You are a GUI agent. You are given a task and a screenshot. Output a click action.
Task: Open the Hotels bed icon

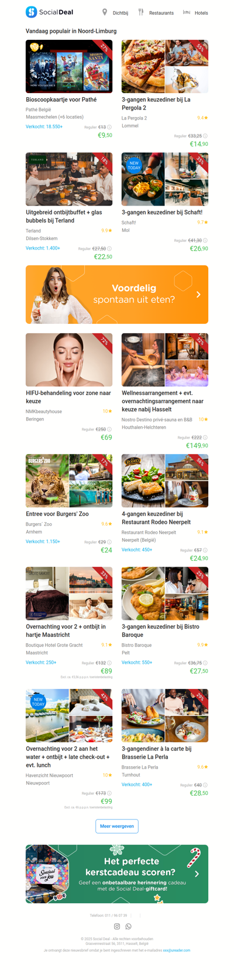click(x=187, y=12)
